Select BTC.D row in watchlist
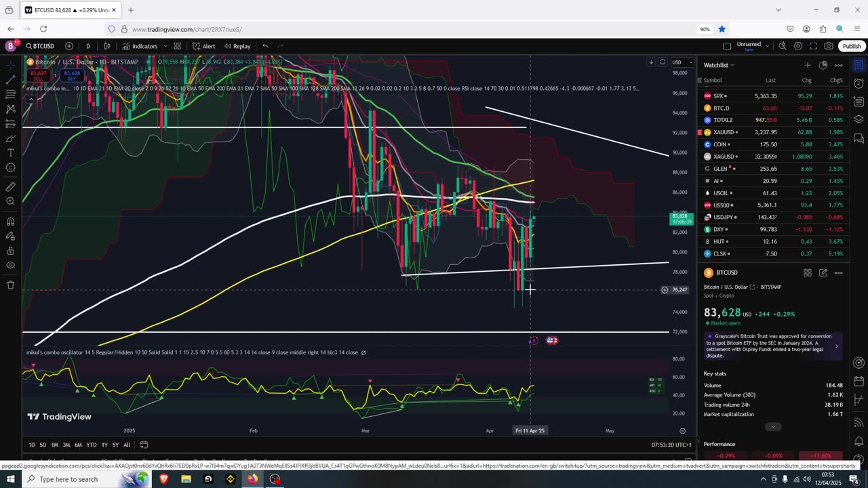 (773, 108)
